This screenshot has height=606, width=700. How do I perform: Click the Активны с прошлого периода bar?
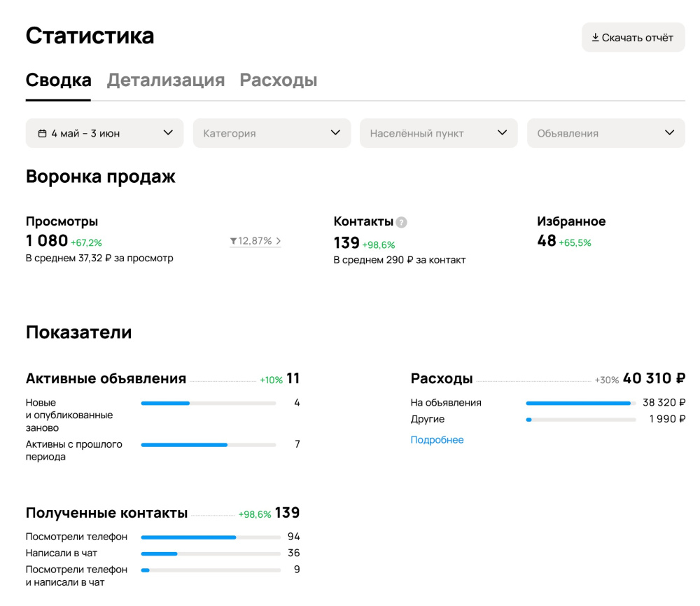209,445
